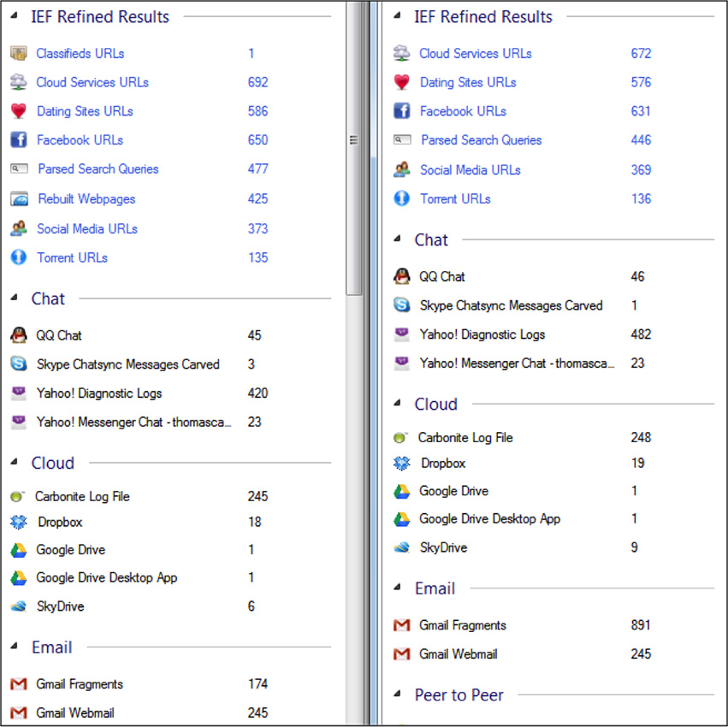Collapse the left IEF Refined Results section
728x727 pixels.
point(14,15)
